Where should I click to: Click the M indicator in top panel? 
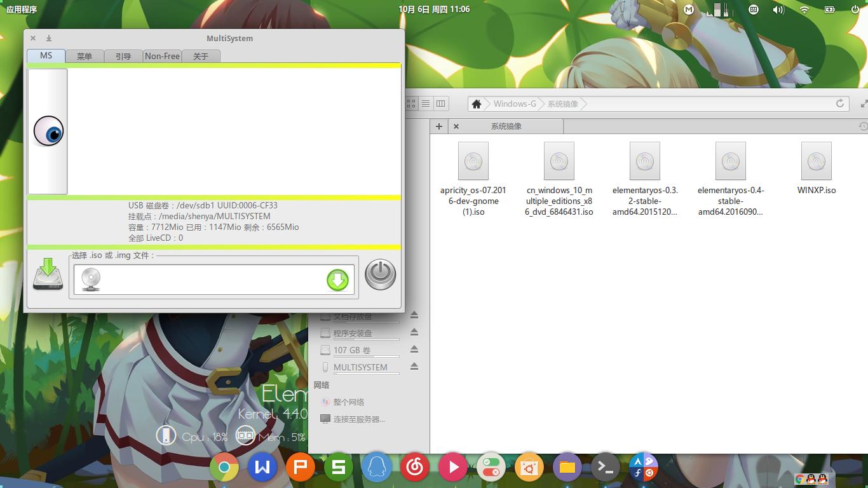(689, 10)
